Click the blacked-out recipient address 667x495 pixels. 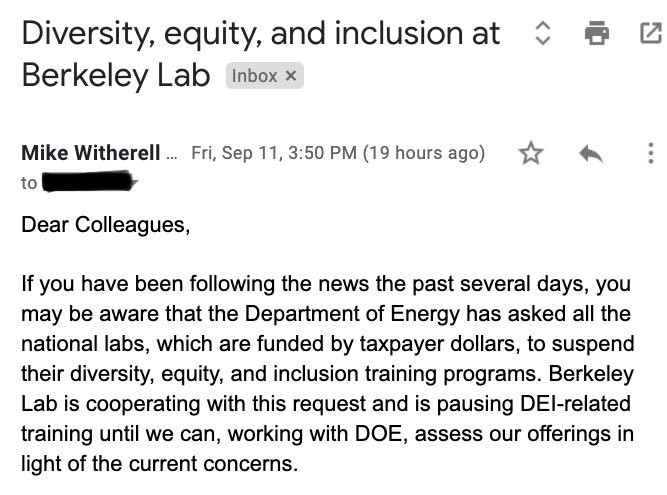point(88,182)
